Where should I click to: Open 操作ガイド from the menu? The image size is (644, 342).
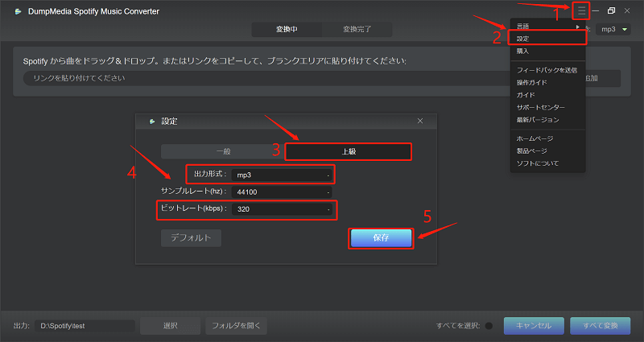pos(548,83)
